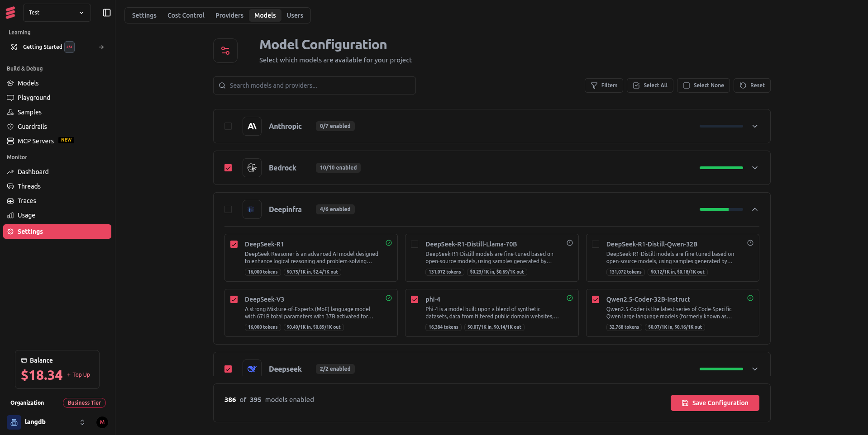Switch to the Cost Control tab
This screenshot has width=868, height=435.
point(186,15)
